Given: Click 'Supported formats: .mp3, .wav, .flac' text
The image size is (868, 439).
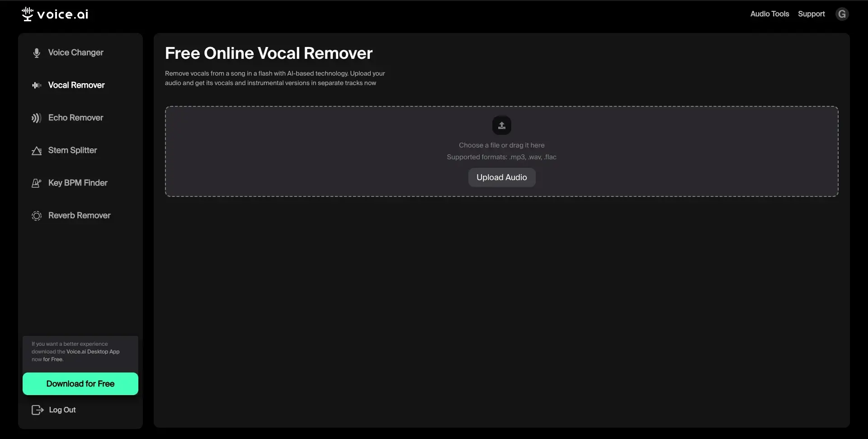Looking at the screenshot, I should 502,157.
